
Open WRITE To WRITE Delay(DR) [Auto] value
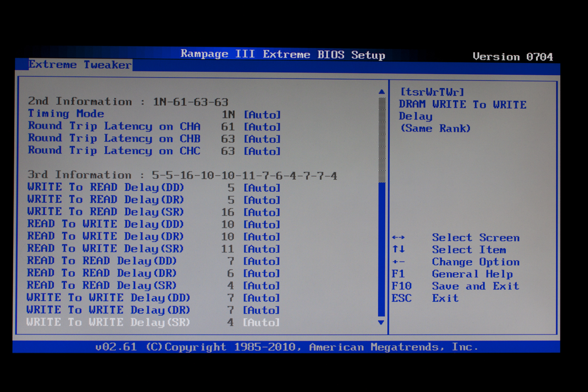(262, 310)
